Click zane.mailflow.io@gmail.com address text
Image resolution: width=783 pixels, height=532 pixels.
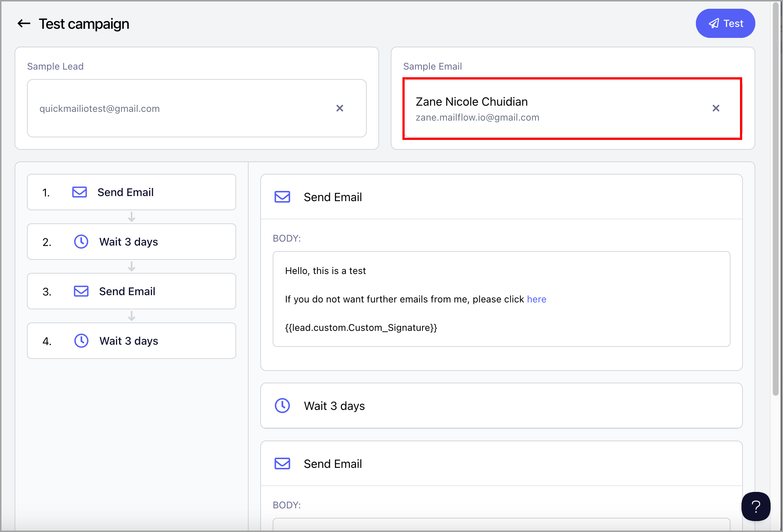pyautogui.click(x=478, y=117)
